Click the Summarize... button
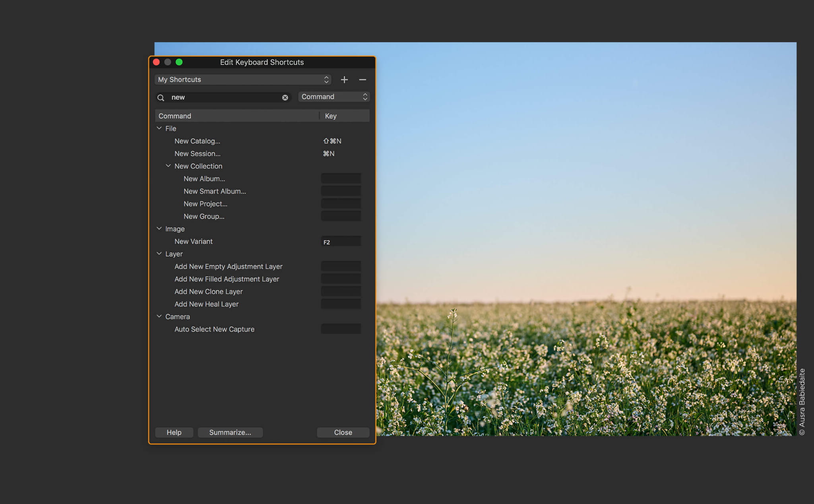The image size is (814, 504). click(230, 432)
